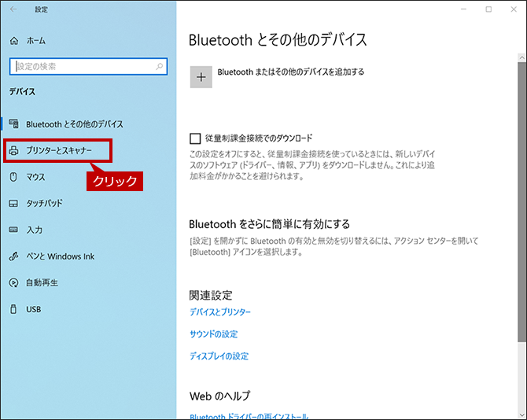Open the プリンターとスキャナー menu item
The height and width of the screenshot is (420, 527).
point(57,150)
